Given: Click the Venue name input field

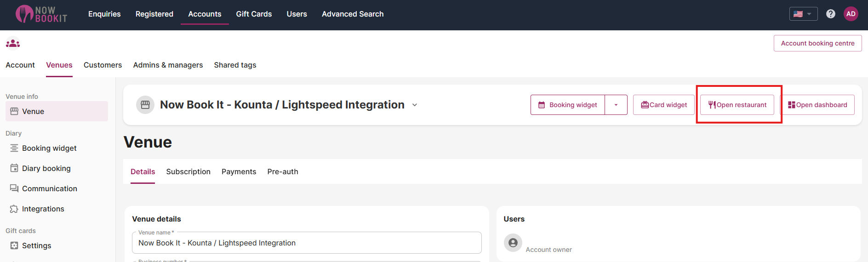Looking at the screenshot, I should 306,243.
